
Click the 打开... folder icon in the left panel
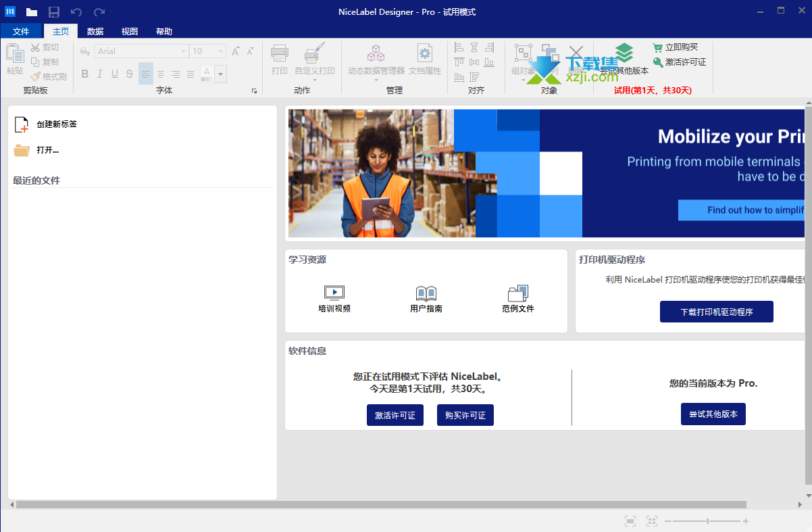pos(22,150)
